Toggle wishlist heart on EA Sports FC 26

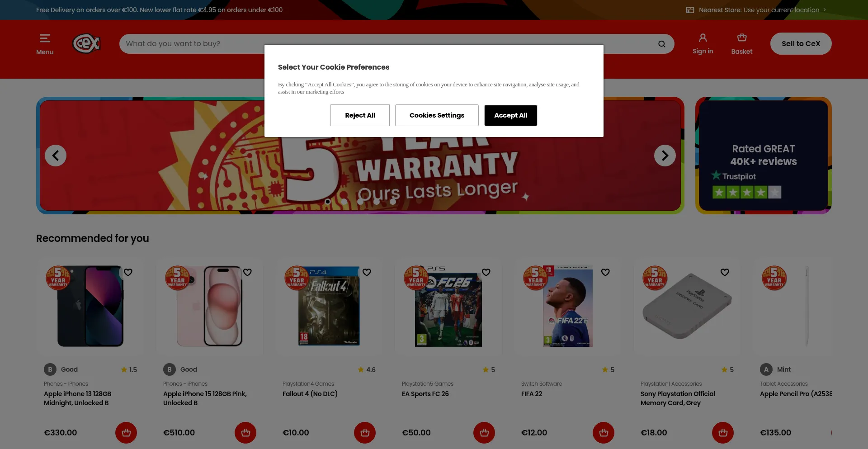[x=486, y=272]
